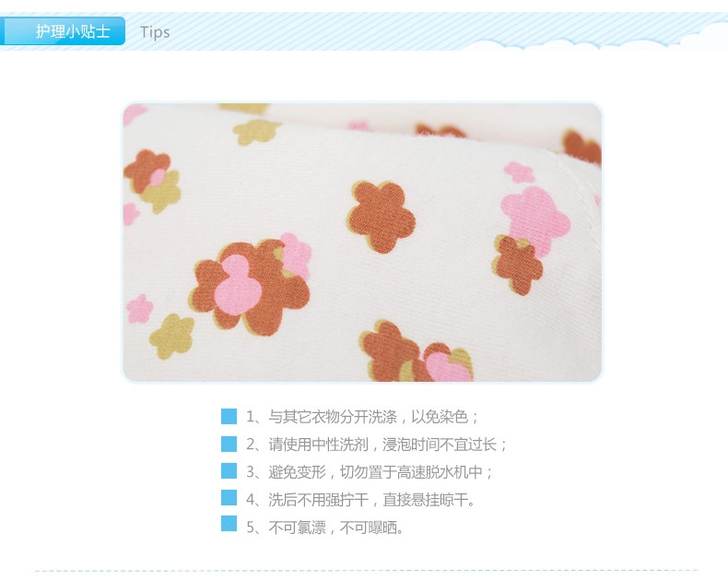The image size is (728, 581).
Task: Click blue square bullet beside tip 2
Action: point(229,444)
